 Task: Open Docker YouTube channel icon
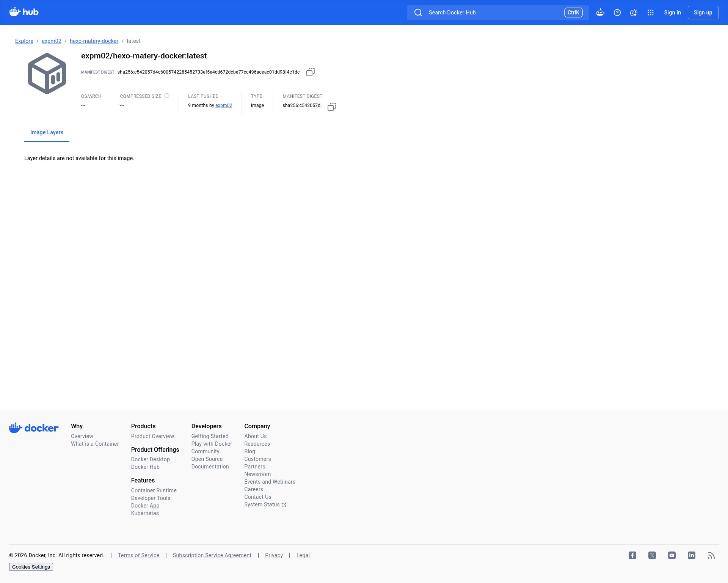(672, 555)
